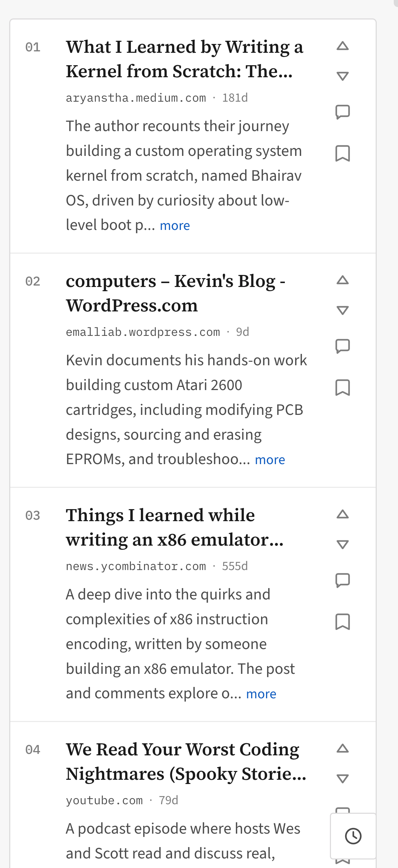
Task: Open the kernel from scratch article title
Action: pyautogui.click(x=184, y=60)
